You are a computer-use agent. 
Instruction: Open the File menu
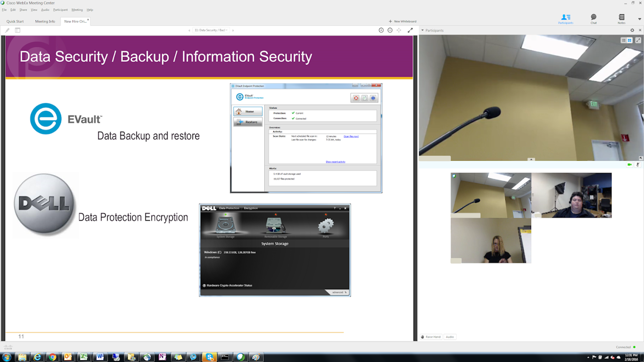pos(4,10)
